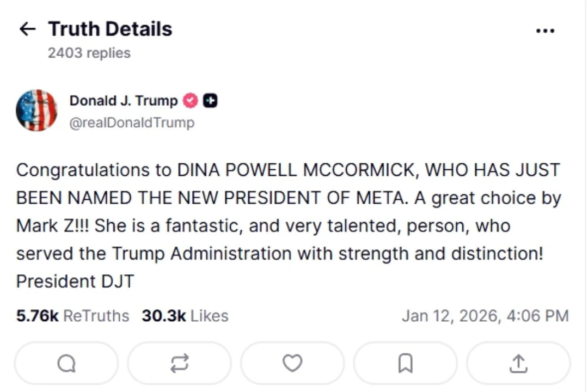Open the flag-themed profile avatar
588x392 pixels.
36,111
